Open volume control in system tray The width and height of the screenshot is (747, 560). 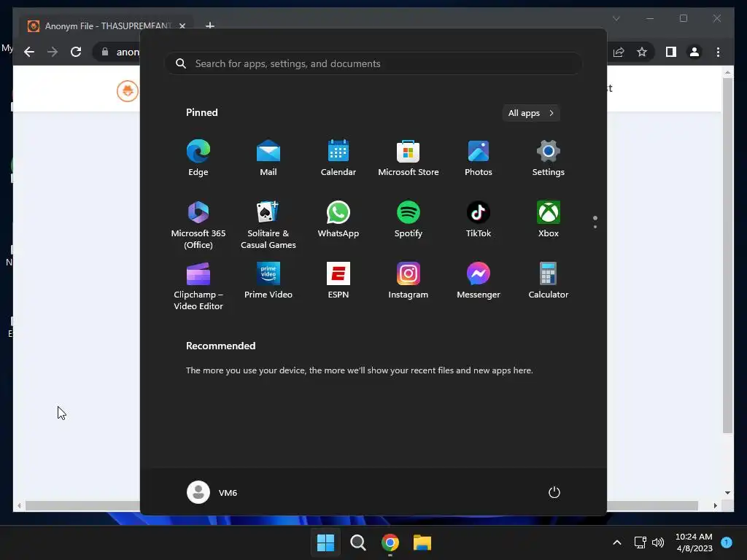point(658,542)
